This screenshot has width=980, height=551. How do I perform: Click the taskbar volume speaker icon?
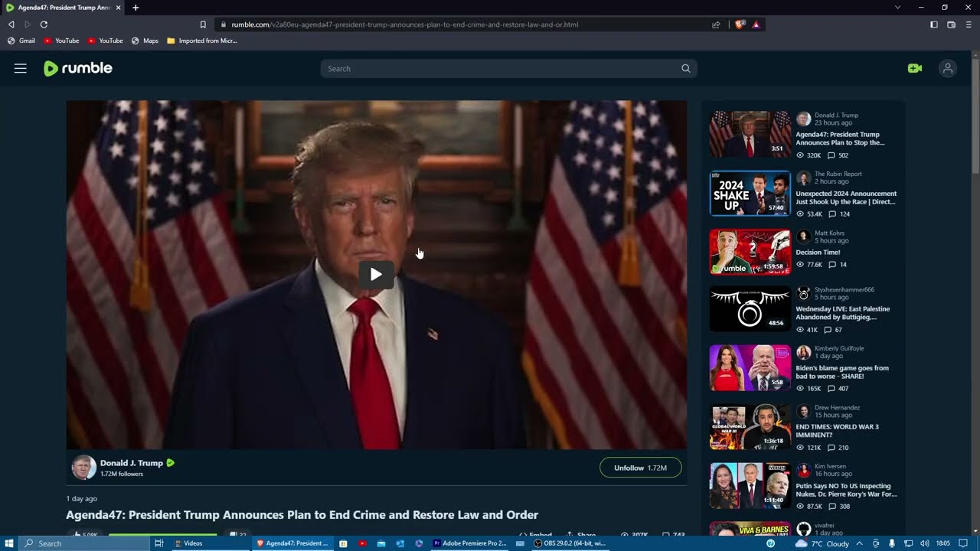click(x=924, y=543)
